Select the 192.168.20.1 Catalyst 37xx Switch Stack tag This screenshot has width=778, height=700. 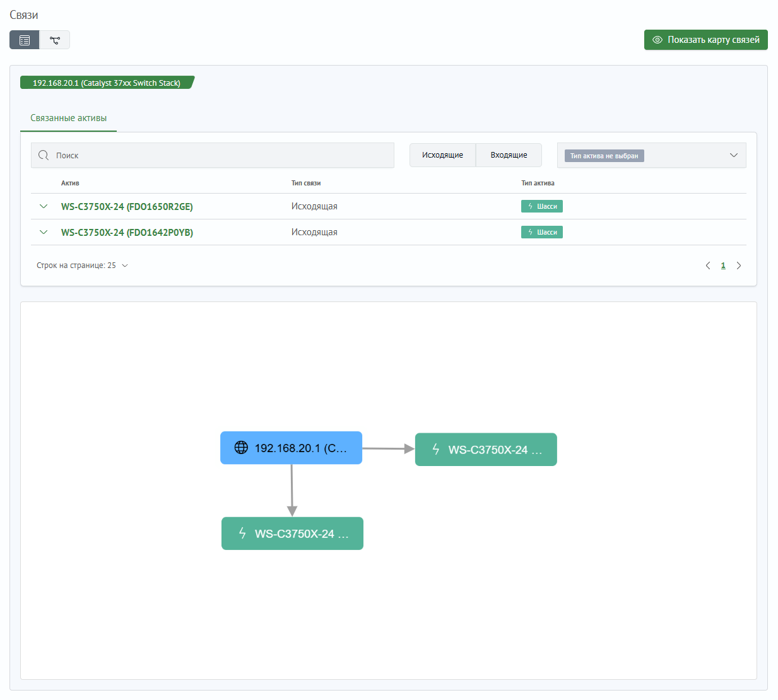click(107, 83)
